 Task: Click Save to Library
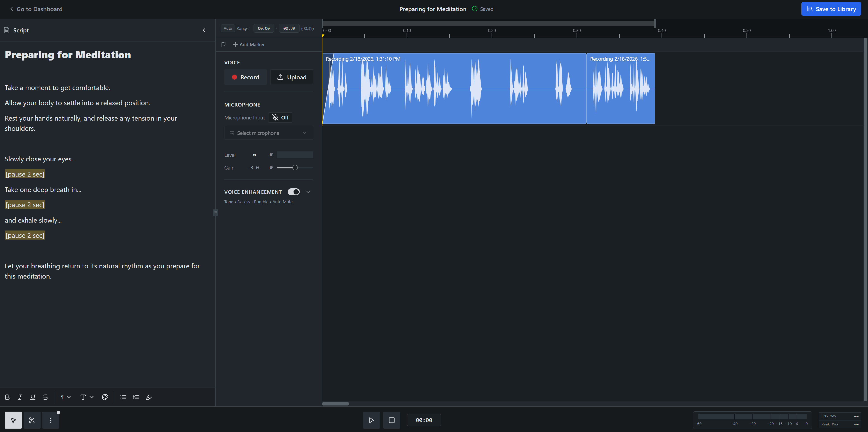[831, 9]
